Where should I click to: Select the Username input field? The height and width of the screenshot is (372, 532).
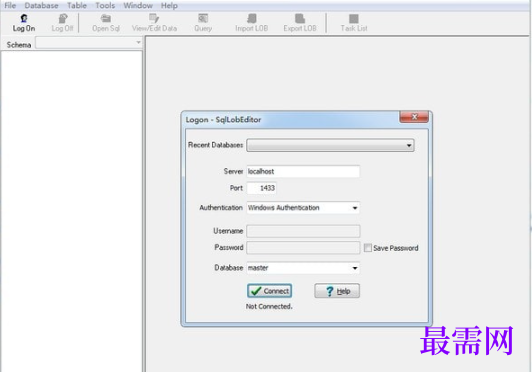pos(303,231)
